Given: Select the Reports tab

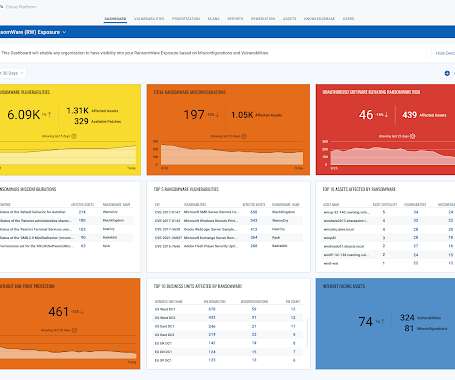Looking at the screenshot, I should [235, 19].
